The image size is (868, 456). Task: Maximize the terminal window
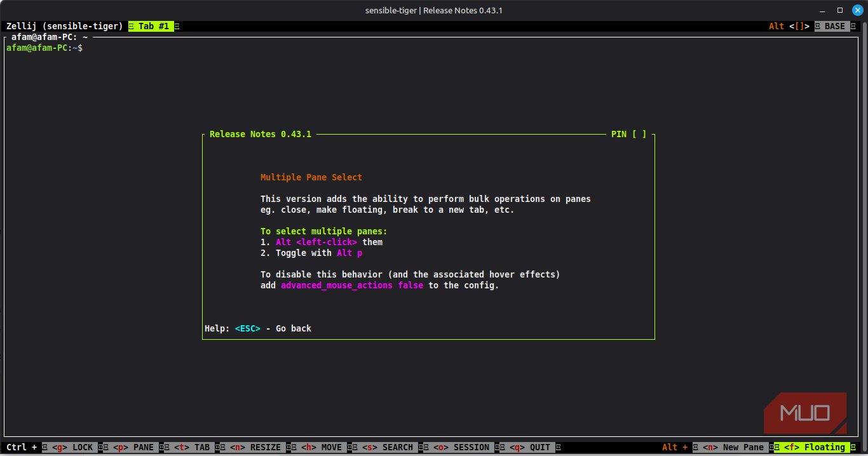840,10
